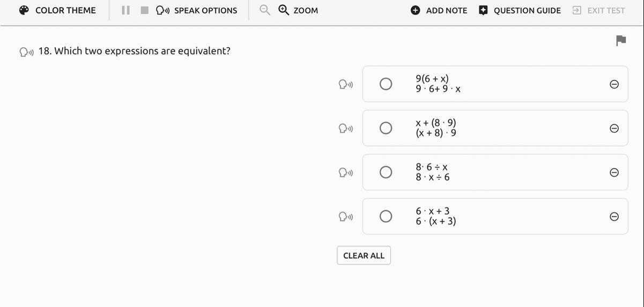Select the 6 · x + 3 answer choice
Screen dimensions: 644x307
tap(386, 216)
